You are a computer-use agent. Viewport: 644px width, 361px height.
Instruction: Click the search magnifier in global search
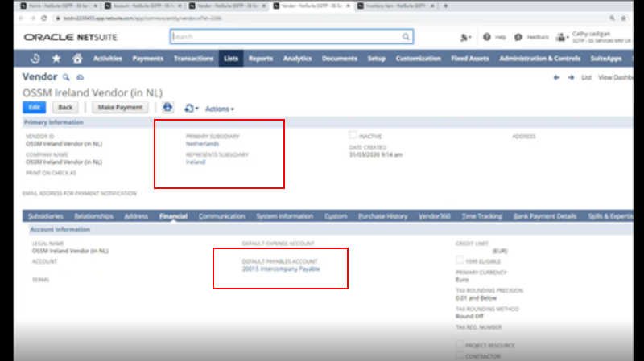point(406,37)
